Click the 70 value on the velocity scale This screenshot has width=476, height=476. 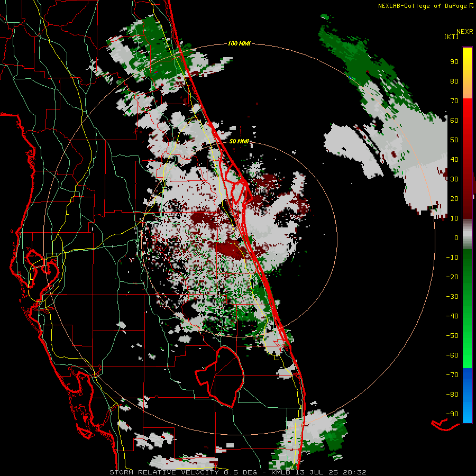454,101
